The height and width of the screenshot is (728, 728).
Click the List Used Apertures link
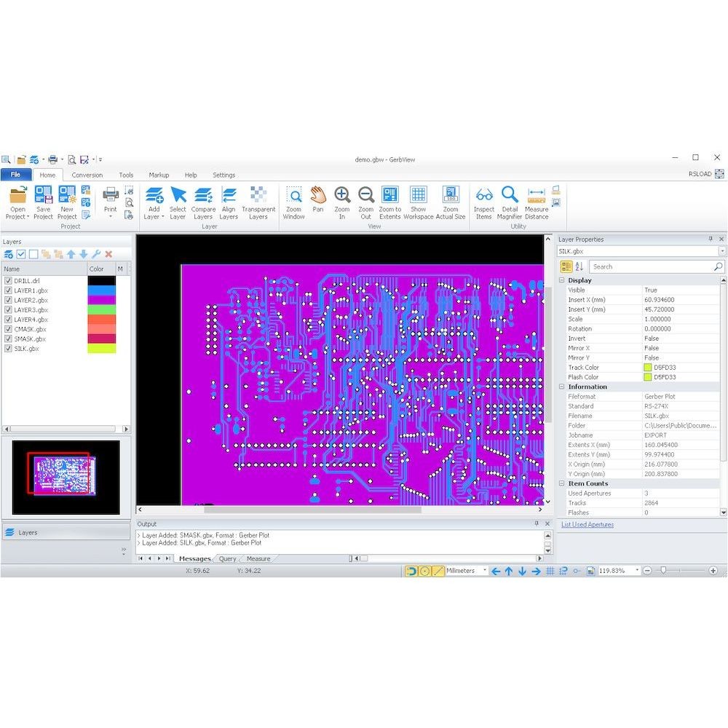pyautogui.click(x=587, y=524)
